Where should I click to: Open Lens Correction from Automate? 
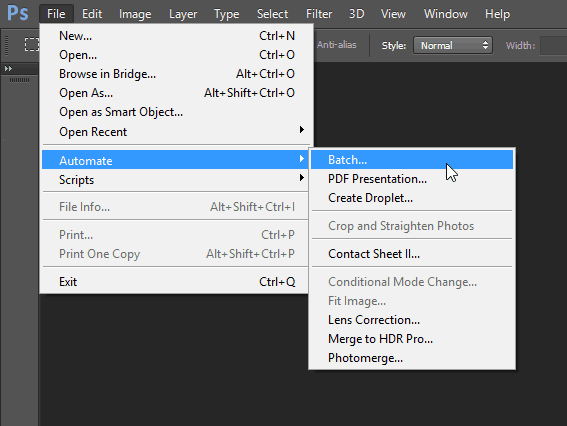[x=412, y=320]
